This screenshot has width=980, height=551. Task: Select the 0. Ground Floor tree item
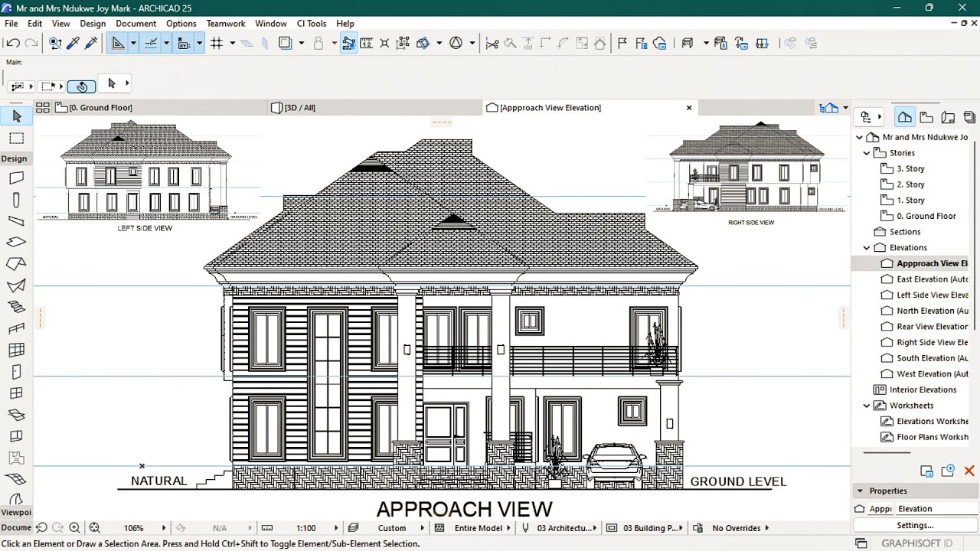click(x=919, y=217)
